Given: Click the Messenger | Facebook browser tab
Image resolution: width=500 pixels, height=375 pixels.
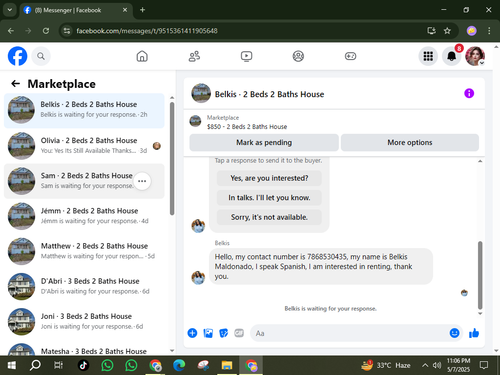Looking at the screenshot, I should click(x=76, y=10).
